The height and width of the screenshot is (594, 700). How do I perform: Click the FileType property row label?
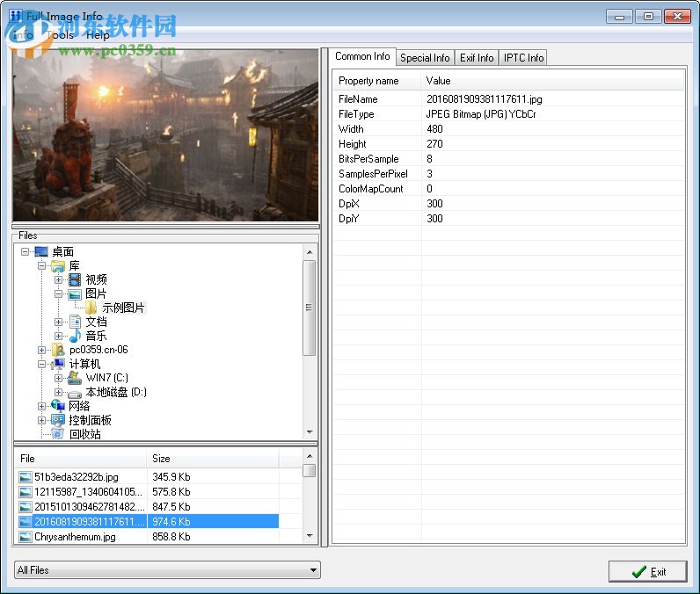coord(356,114)
